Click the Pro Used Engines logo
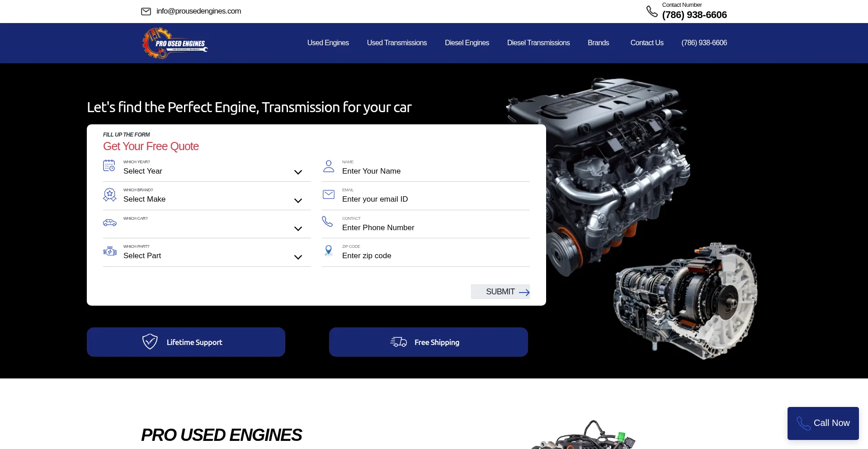 [175, 43]
